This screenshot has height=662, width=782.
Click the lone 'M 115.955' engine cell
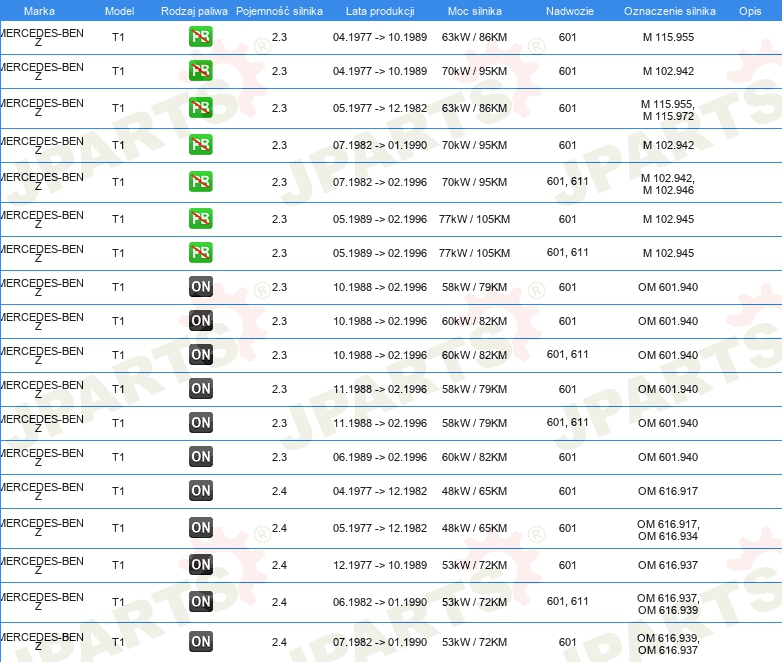[668, 37]
